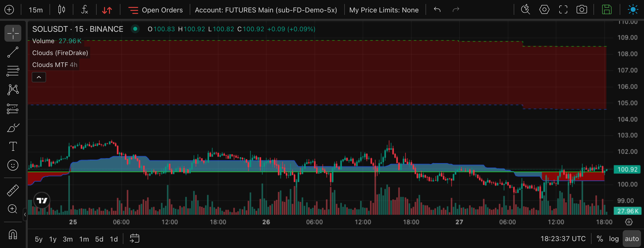Open the candlestick chart type menu
The height and width of the screenshot is (248, 644).
[x=61, y=10]
